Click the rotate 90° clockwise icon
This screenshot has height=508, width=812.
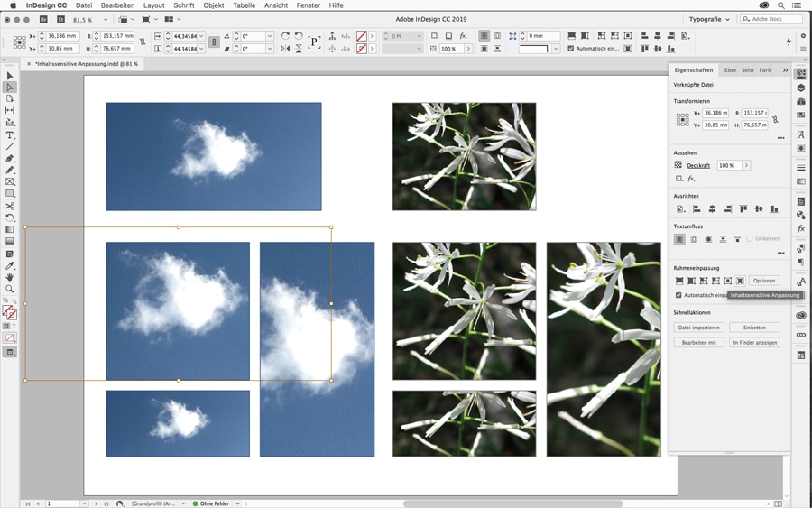285,36
